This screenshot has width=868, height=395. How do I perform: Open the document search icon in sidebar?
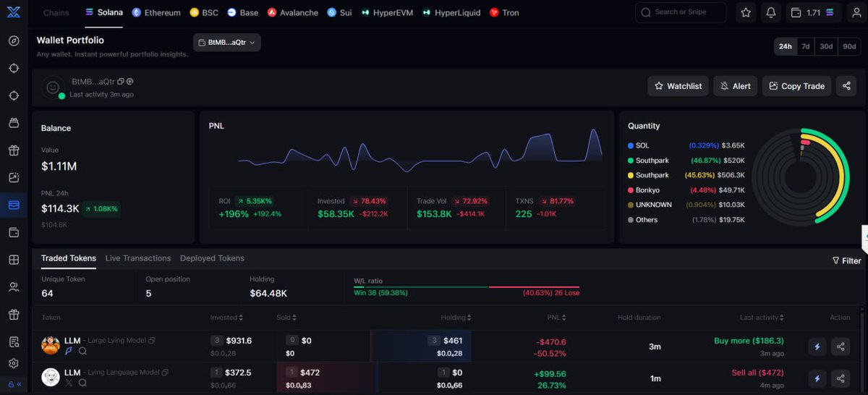click(x=14, y=341)
